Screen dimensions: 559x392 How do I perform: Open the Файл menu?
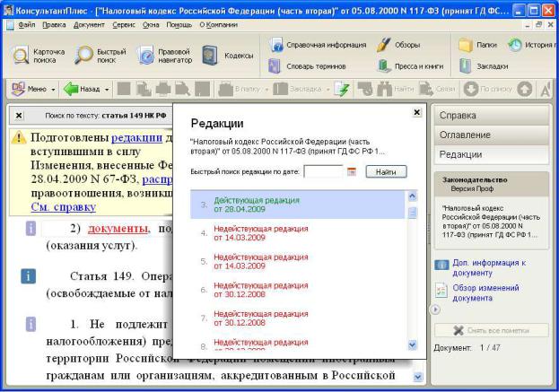click(x=27, y=25)
